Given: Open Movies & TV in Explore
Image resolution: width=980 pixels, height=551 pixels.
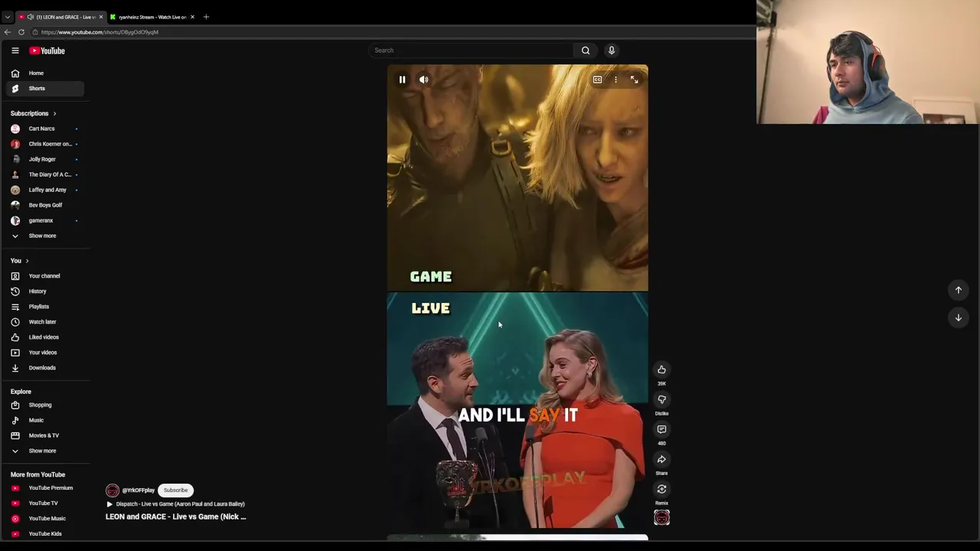Looking at the screenshot, I should (x=45, y=435).
